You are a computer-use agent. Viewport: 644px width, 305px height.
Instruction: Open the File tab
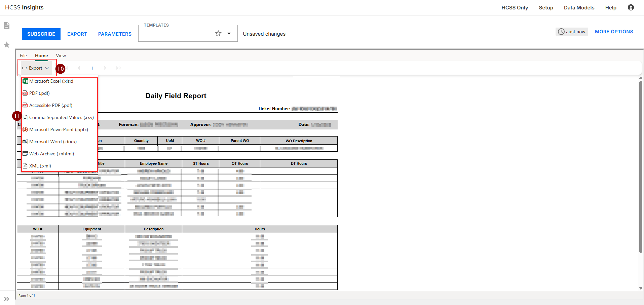23,55
